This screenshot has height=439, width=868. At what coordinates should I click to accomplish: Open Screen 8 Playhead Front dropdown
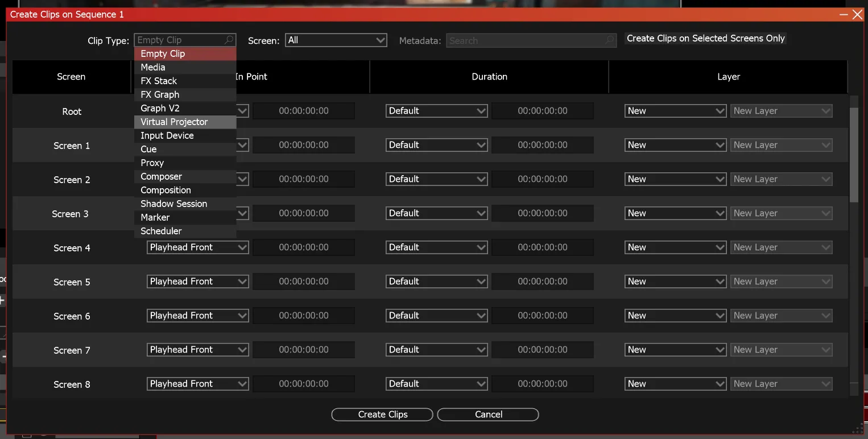click(198, 384)
